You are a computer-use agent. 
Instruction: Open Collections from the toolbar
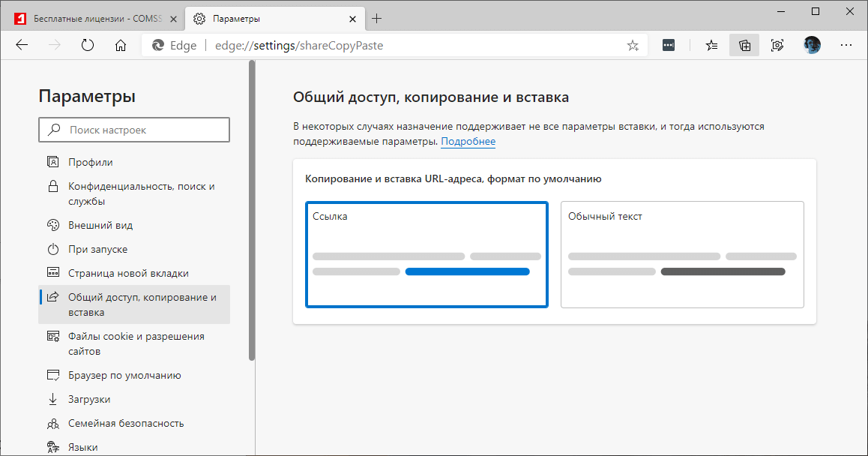pyautogui.click(x=744, y=45)
